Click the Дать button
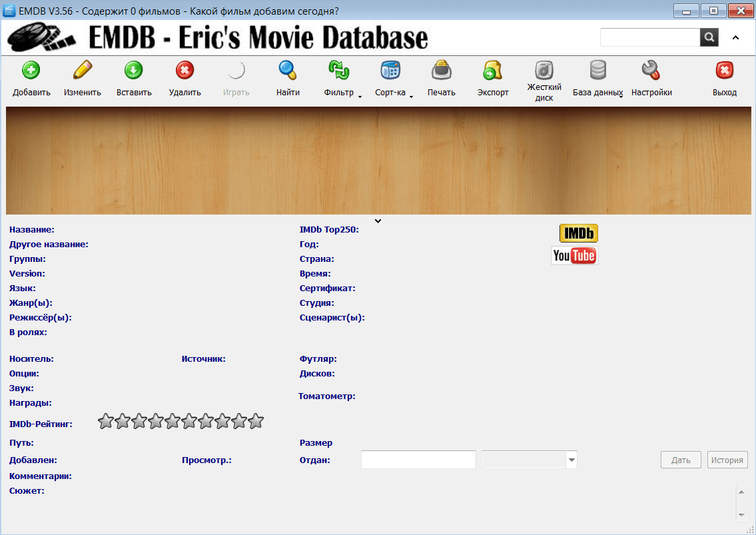Image resolution: width=756 pixels, height=535 pixels. 681,460
